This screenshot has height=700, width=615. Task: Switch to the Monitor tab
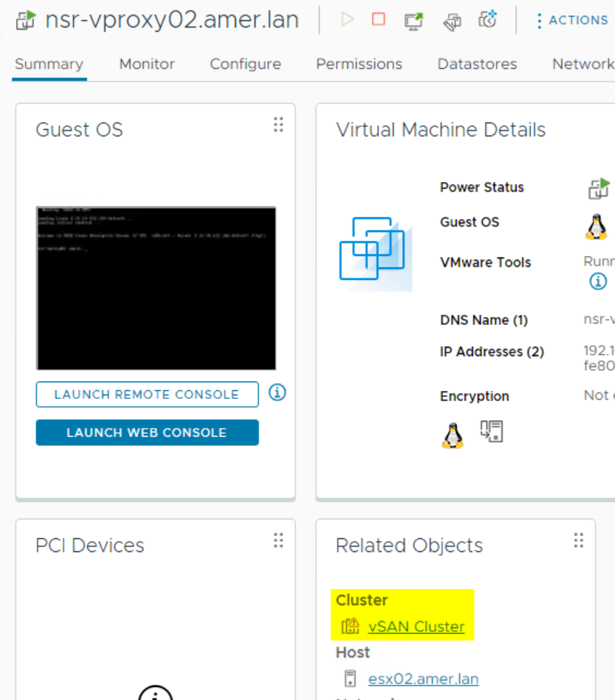coord(146,64)
